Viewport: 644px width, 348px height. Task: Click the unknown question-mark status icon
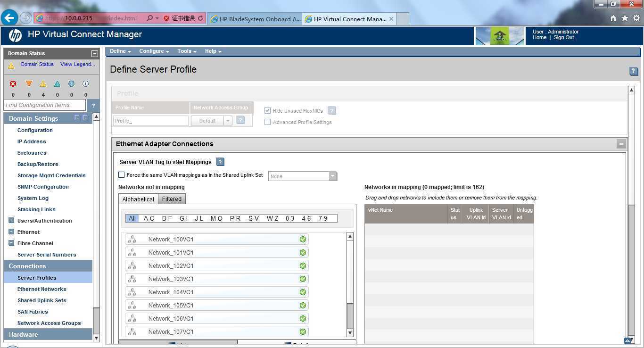coord(71,83)
